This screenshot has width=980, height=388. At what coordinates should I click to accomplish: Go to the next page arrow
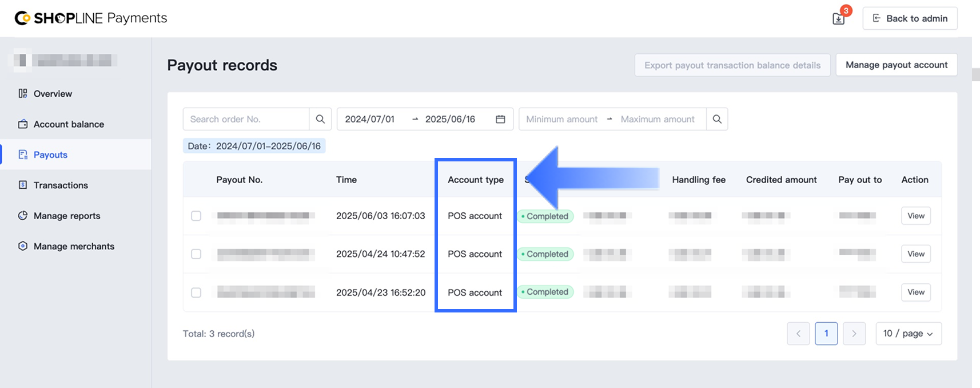[x=854, y=334]
